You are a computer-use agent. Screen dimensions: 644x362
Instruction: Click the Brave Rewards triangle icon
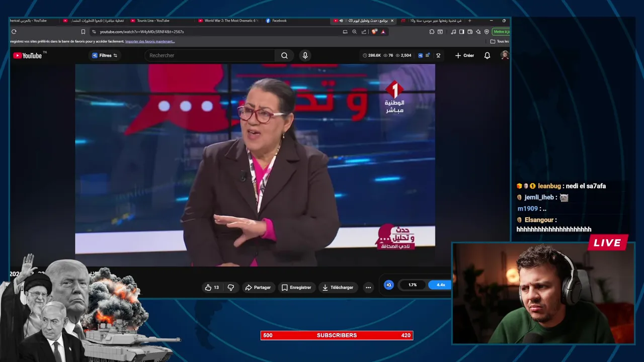(383, 32)
